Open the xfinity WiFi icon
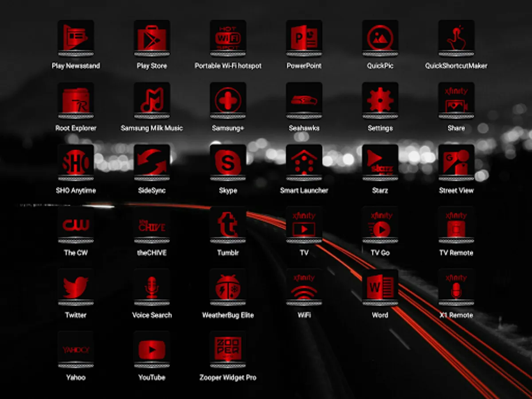 pyautogui.click(x=304, y=288)
